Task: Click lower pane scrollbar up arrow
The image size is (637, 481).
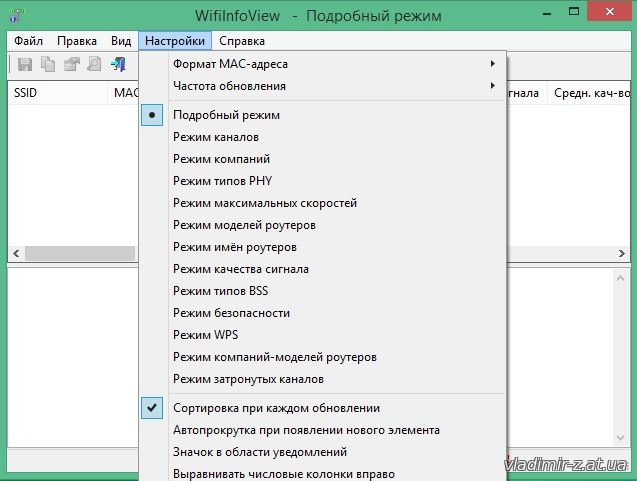Action: point(620,278)
